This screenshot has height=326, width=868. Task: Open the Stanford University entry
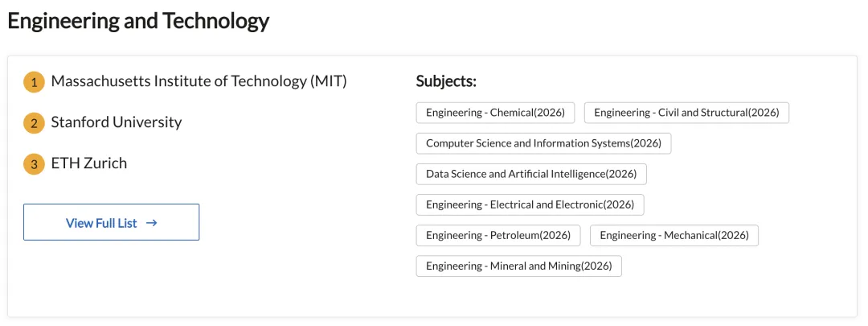coord(117,122)
